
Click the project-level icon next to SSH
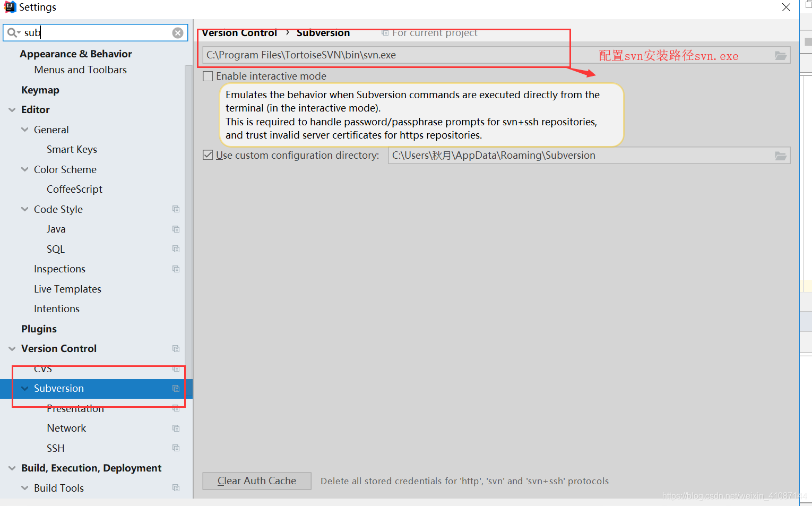(176, 448)
